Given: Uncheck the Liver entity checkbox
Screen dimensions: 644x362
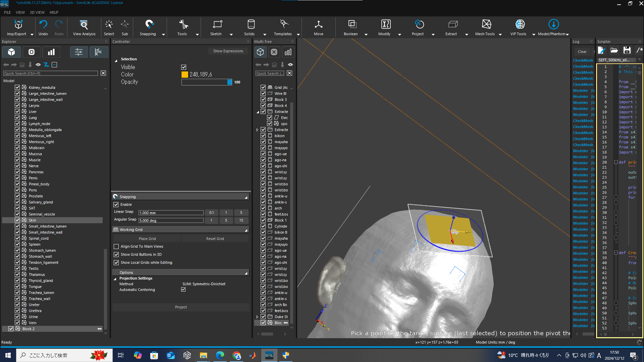Looking at the screenshot, I should tap(17, 112).
